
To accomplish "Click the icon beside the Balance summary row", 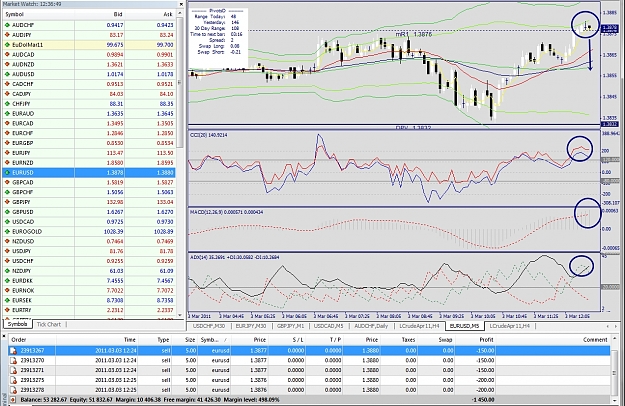I will coord(14,400).
